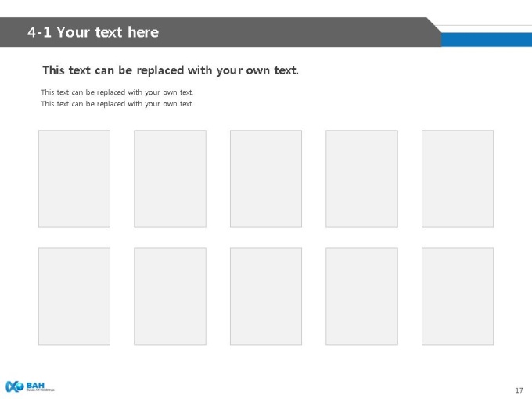Select the fourth placeholder box in top row
This screenshot has height=399, width=532.
(x=361, y=178)
